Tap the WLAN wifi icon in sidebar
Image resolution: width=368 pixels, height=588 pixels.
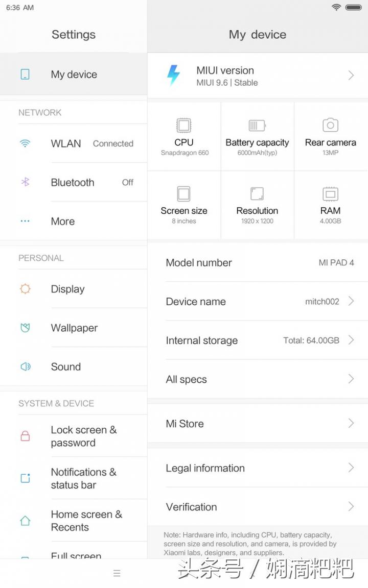click(x=25, y=143)
